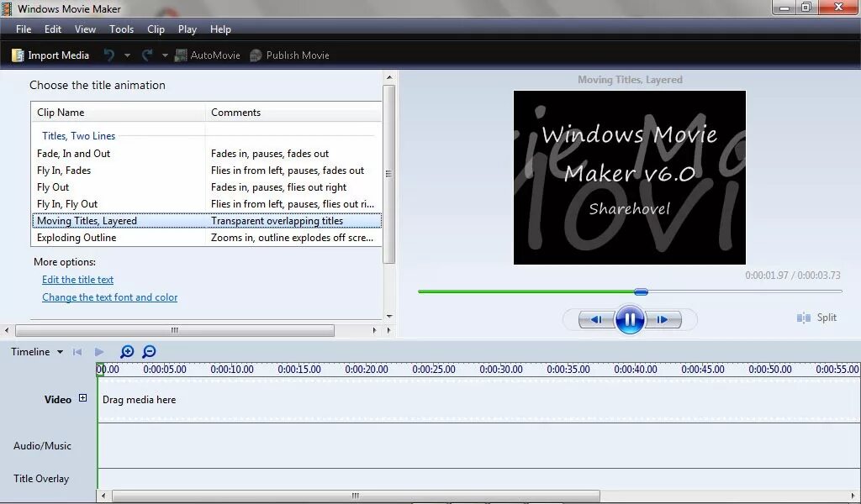
Task: Zoom out on the timeline
Action: tap(149, 351)
